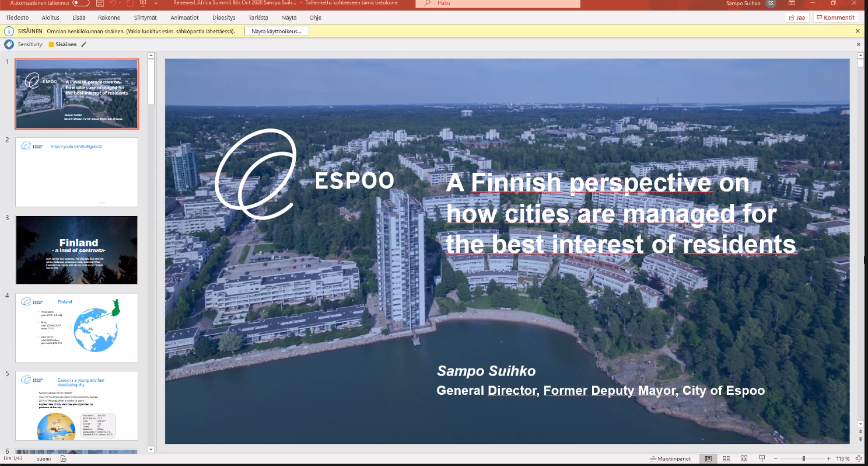This screenshot has width=868, height=466.
Task: Click the General Director subtitle text
Action: point(600,390)
